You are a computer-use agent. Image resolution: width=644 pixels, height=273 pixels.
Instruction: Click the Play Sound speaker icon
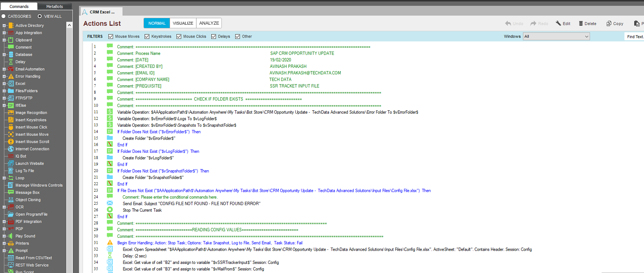pyautogui.click(x=11, y=236)
